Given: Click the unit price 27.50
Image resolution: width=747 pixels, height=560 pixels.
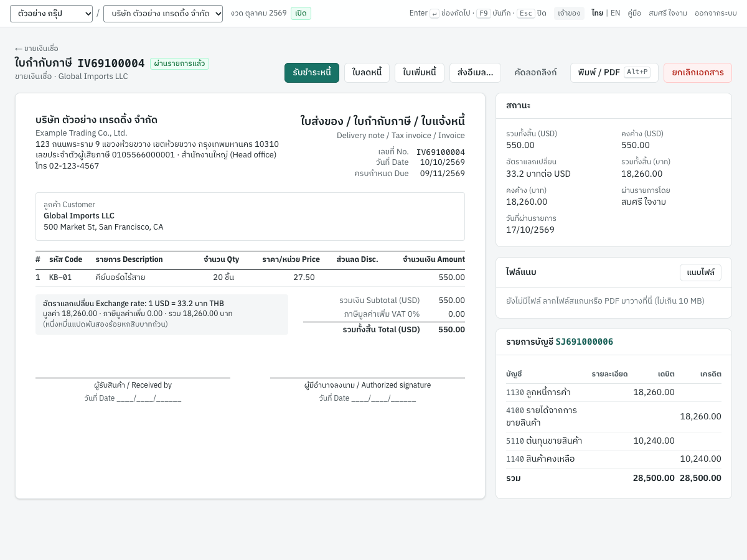Looking at the screenshot, I should point(304,278).
